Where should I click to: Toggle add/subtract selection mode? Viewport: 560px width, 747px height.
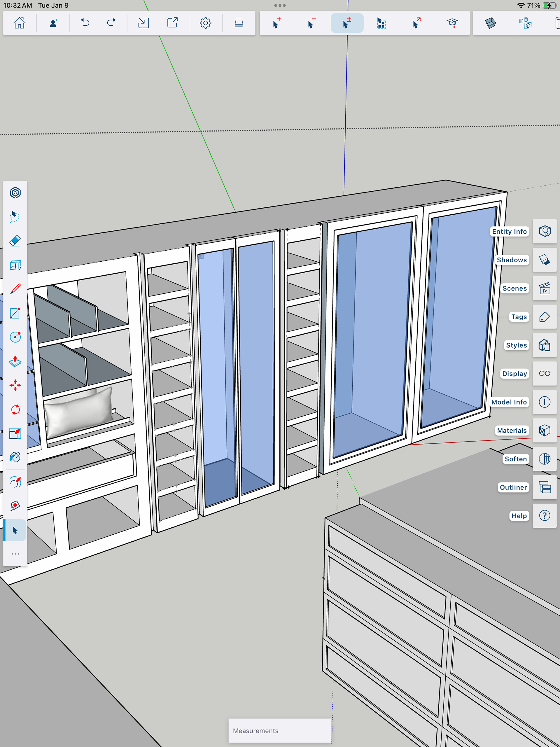(347, 23)
